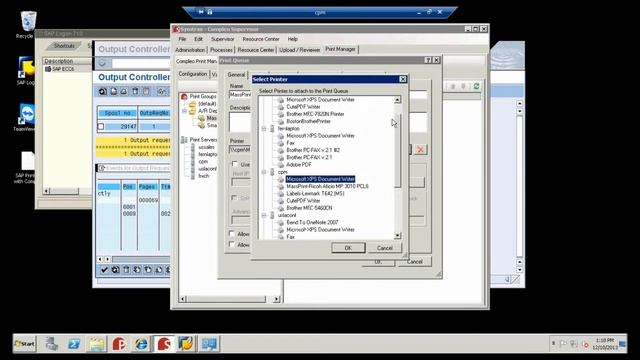This screenshot has height=360, width=640.
Task: Switch to Compleo Supervisor taskbar button
Action: [x=164, y=344]
